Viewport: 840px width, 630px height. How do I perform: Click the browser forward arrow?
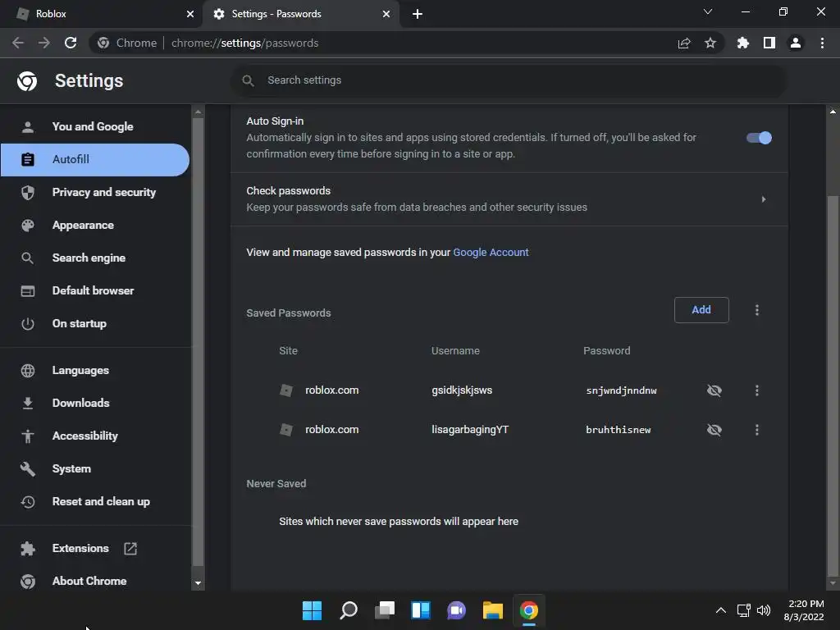click(44, 43)
